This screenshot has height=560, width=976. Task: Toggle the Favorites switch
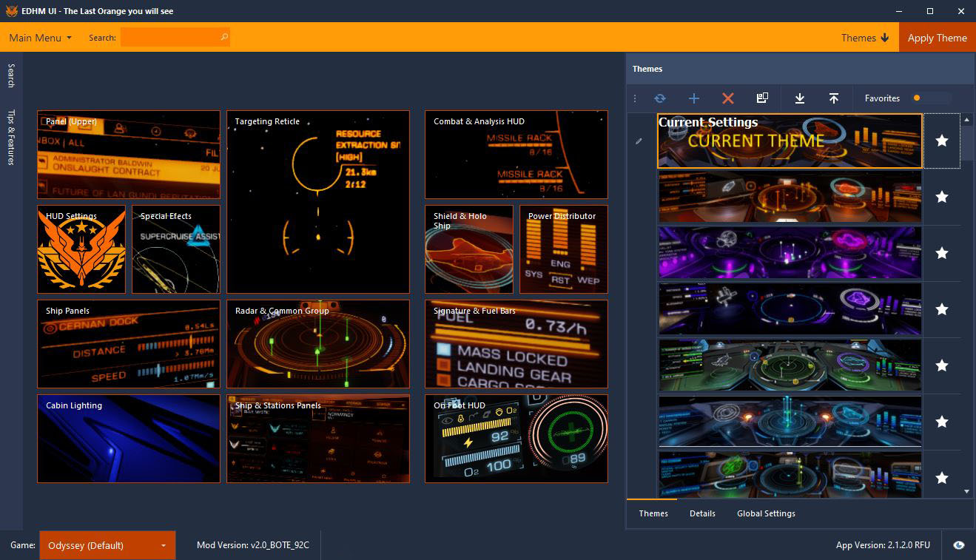932,98
